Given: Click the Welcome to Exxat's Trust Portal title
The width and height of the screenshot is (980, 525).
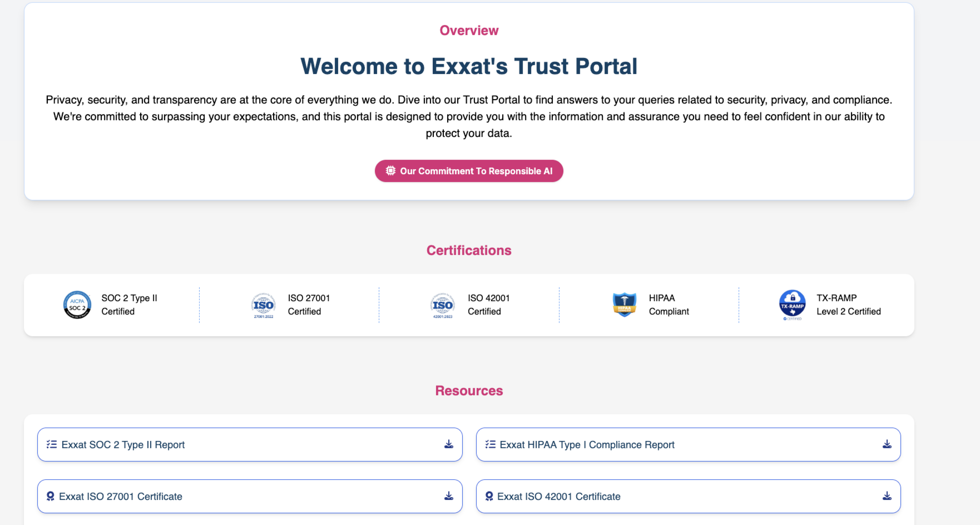Looking at the screenshot, I should pyautogui.click(x=469, y=66).
